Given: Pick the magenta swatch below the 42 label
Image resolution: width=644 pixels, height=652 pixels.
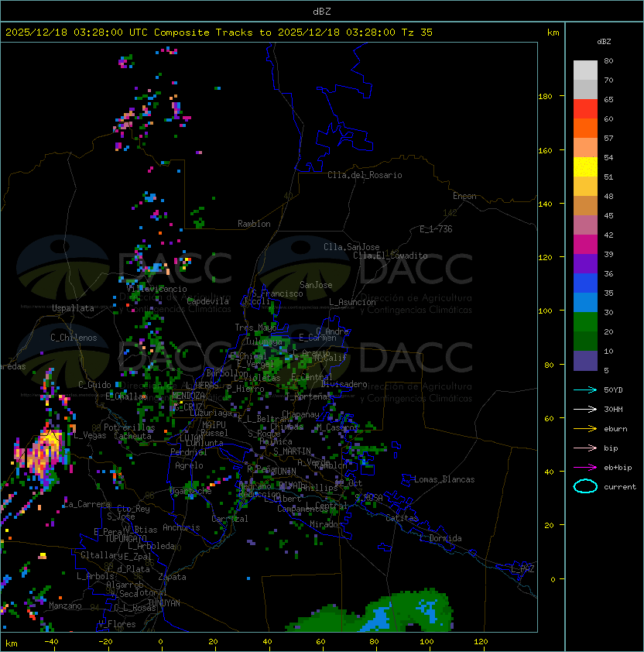Looking at the screenshot, I should coord(585,244).
